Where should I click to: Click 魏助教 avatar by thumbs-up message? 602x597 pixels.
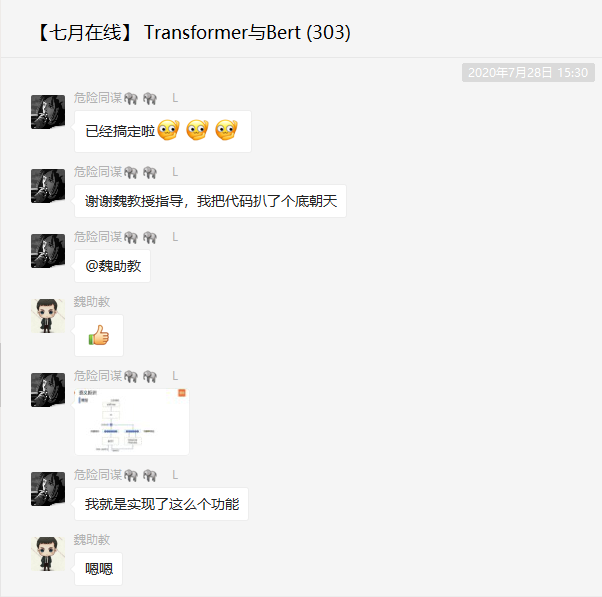[48, 316]
